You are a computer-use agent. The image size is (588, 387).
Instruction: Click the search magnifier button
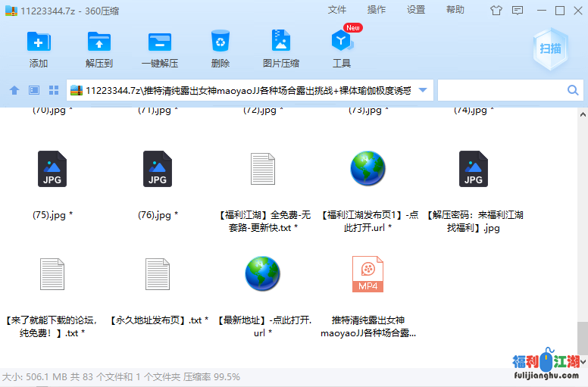573,90
